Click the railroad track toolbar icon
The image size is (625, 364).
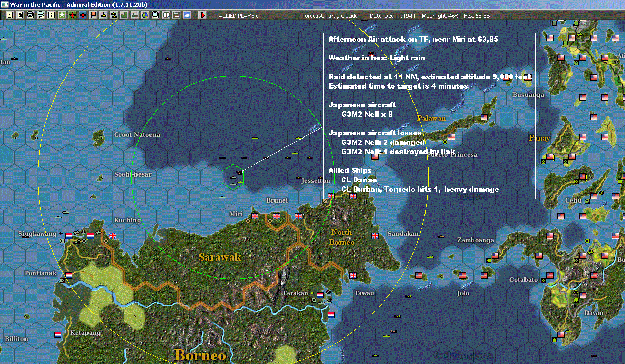click(177, 15)
